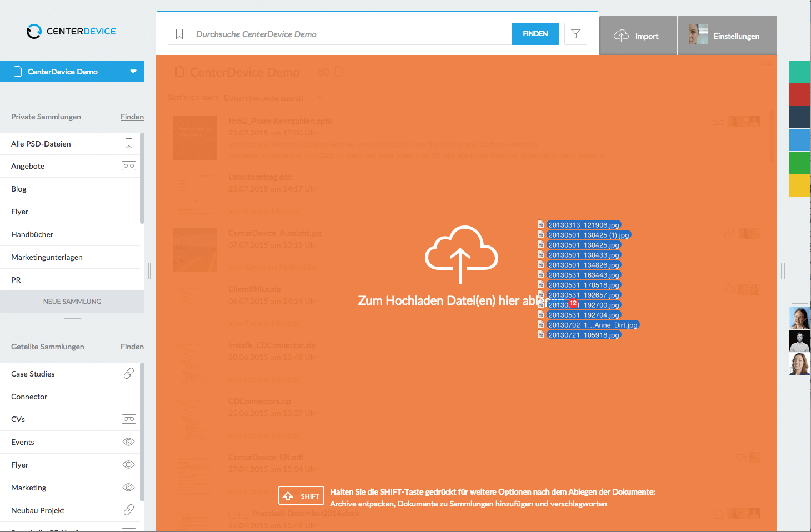The width and height of the screenshot is (811, 532).
Task: Click handle below NEUE SAMMLUNG
Action: (x=72, y=319)
